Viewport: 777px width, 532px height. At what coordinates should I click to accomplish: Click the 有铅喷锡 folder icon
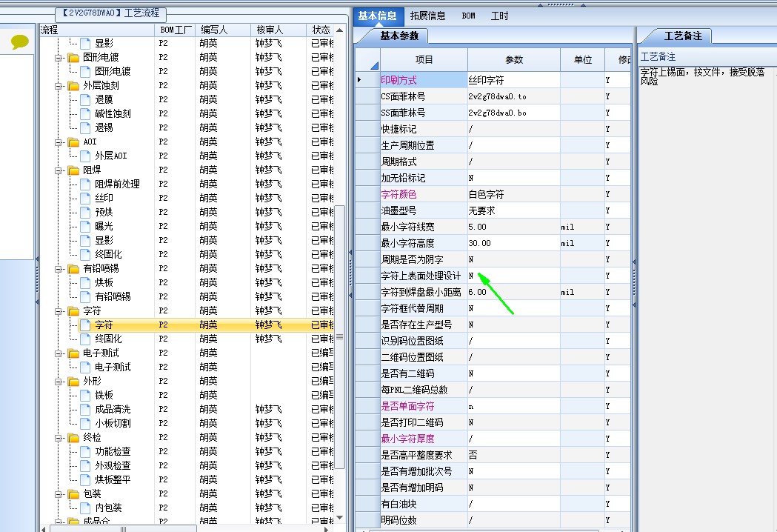coord(73,269)
